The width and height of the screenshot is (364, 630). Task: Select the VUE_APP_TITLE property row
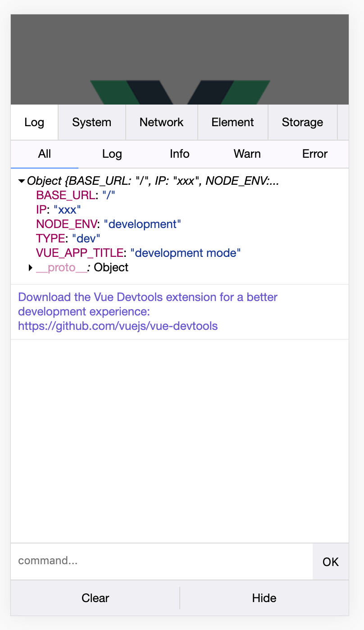[x=138, y=253]
